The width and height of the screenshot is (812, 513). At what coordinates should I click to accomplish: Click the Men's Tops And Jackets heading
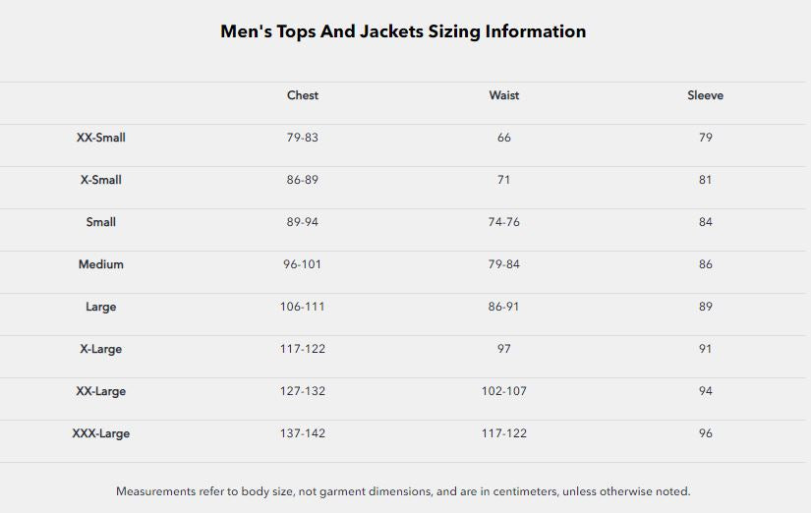[x=403, y=31]
